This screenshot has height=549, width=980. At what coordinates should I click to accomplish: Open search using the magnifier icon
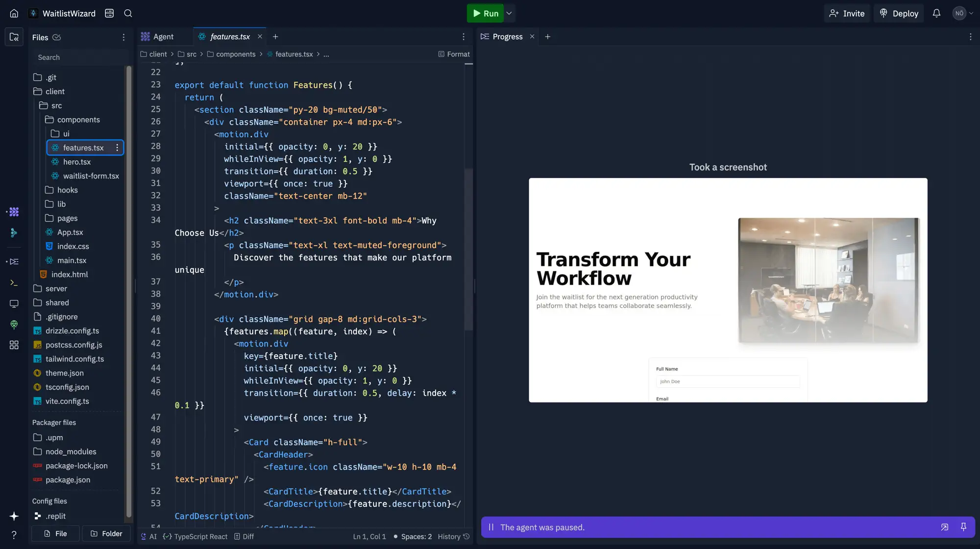pyautogui.click(x=128, y=13)
